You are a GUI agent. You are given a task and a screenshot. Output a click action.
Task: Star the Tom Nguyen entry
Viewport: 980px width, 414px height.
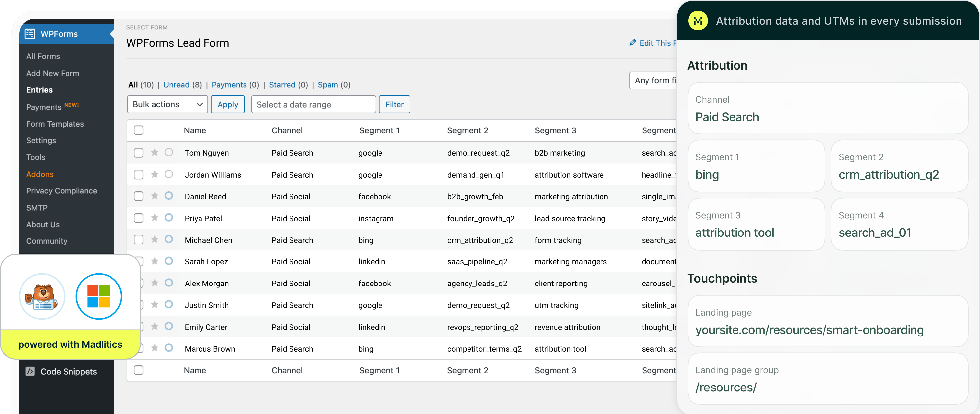(x=155, y=153)
